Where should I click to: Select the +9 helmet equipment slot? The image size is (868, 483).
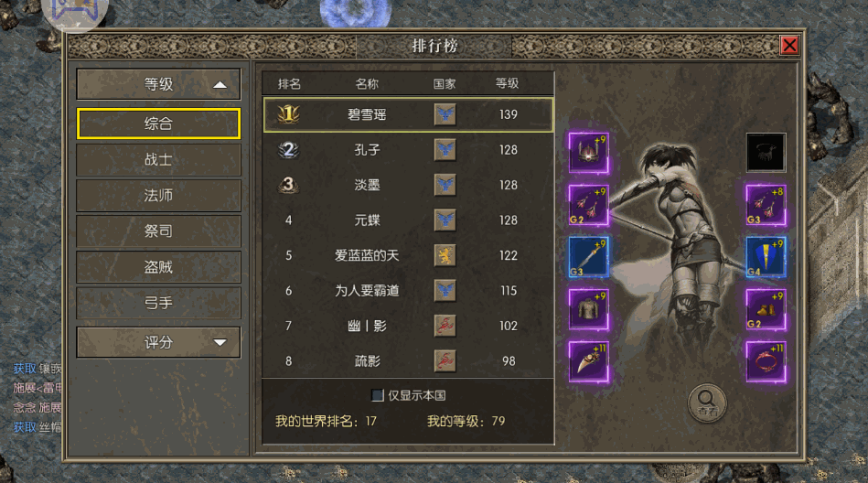pyautogui.click(x=588, y=153)
